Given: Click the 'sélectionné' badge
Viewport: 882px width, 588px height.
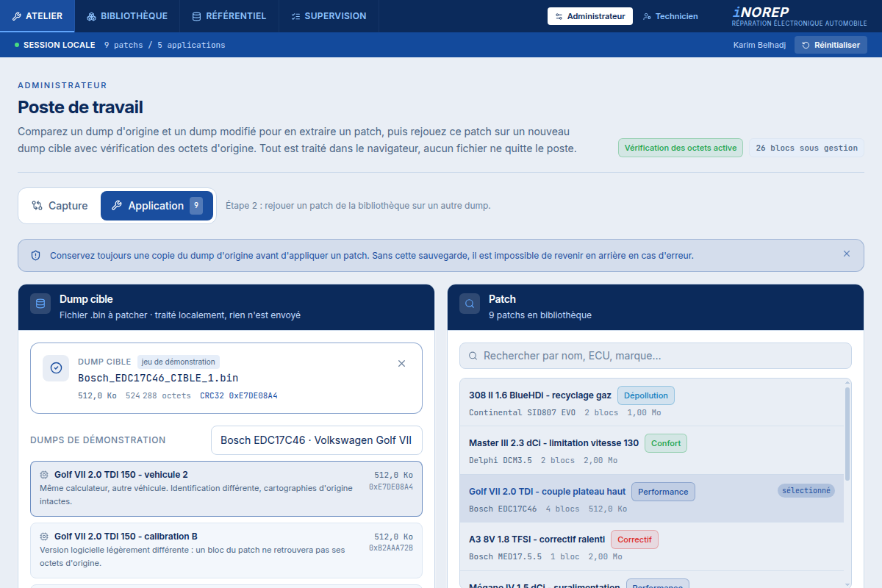Looking at the screenshot, I should point(806,490).
